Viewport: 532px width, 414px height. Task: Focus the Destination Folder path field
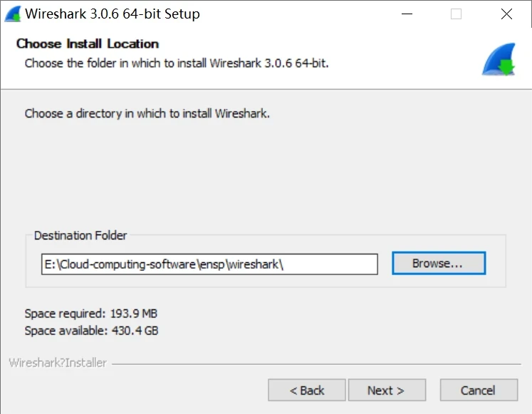click(x=328, y=264)
